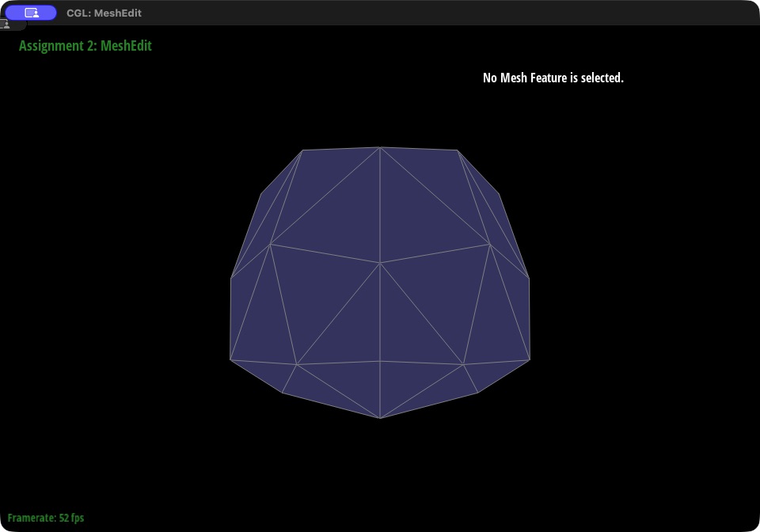Select the bottommost vertex of the mesh

380,418
